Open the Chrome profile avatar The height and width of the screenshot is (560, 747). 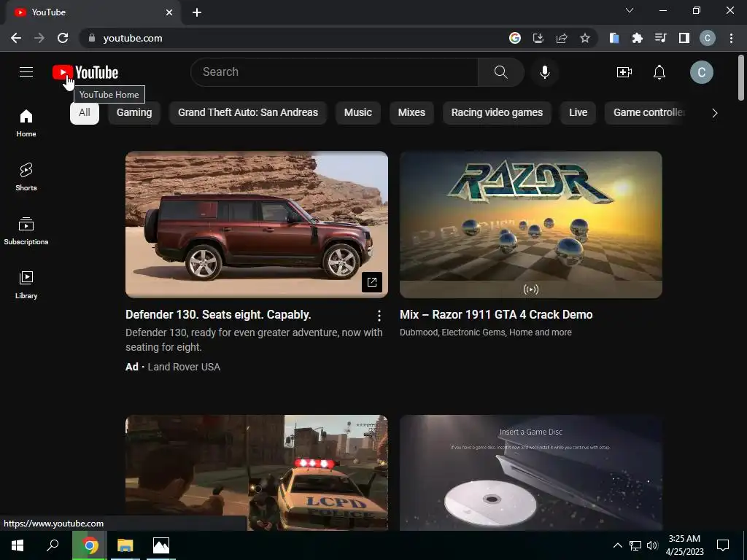(708, 38)
